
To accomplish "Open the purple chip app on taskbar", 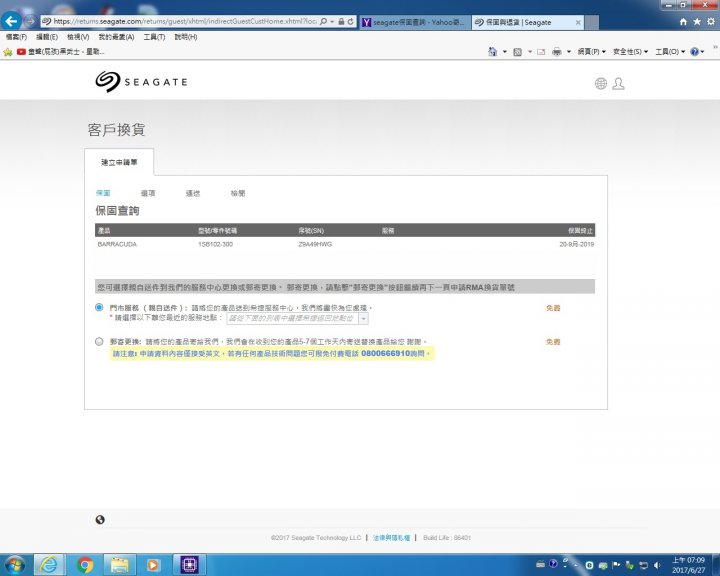I will 189,565.
